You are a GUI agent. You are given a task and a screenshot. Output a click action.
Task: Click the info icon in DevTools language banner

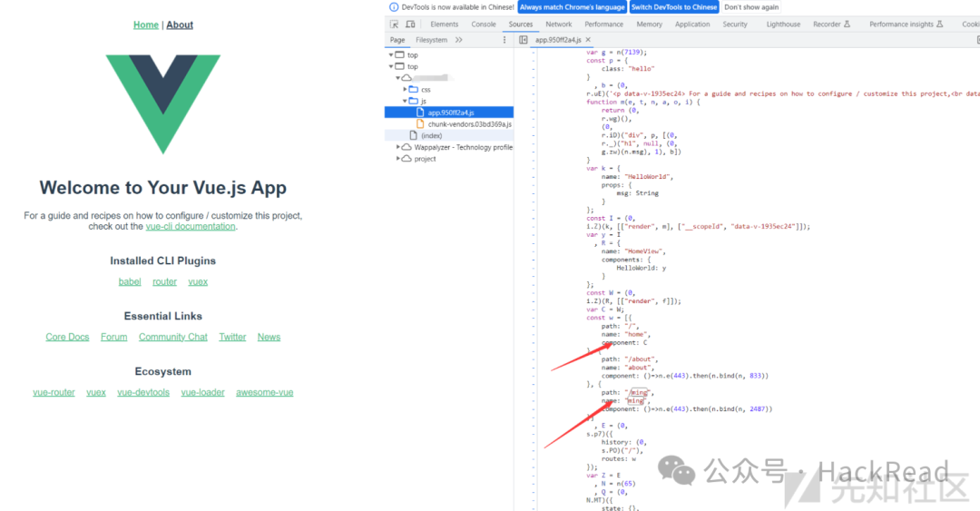394,7
